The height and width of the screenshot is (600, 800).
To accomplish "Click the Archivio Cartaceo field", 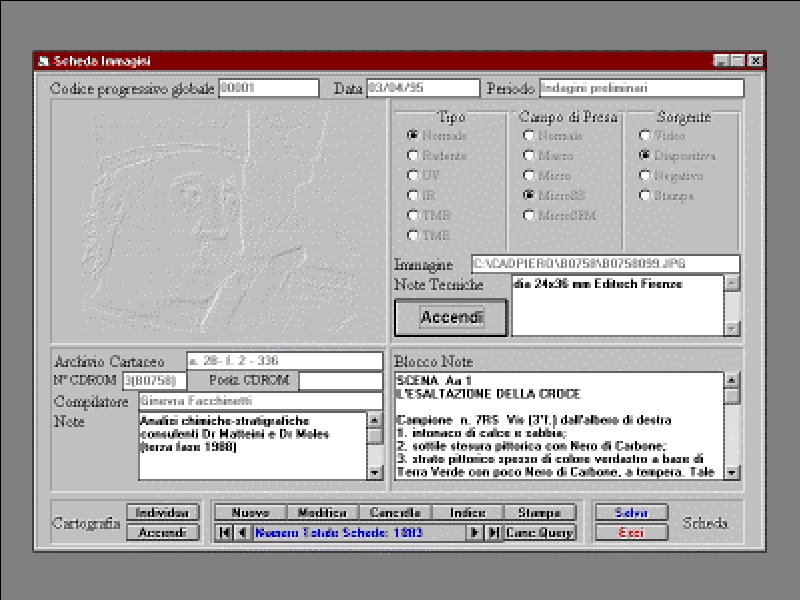I will 285,361.
